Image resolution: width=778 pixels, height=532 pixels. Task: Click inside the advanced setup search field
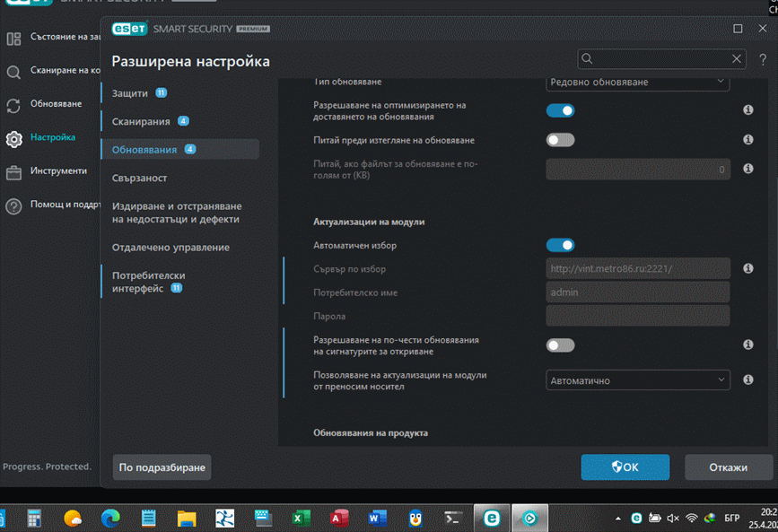point(662,59)
